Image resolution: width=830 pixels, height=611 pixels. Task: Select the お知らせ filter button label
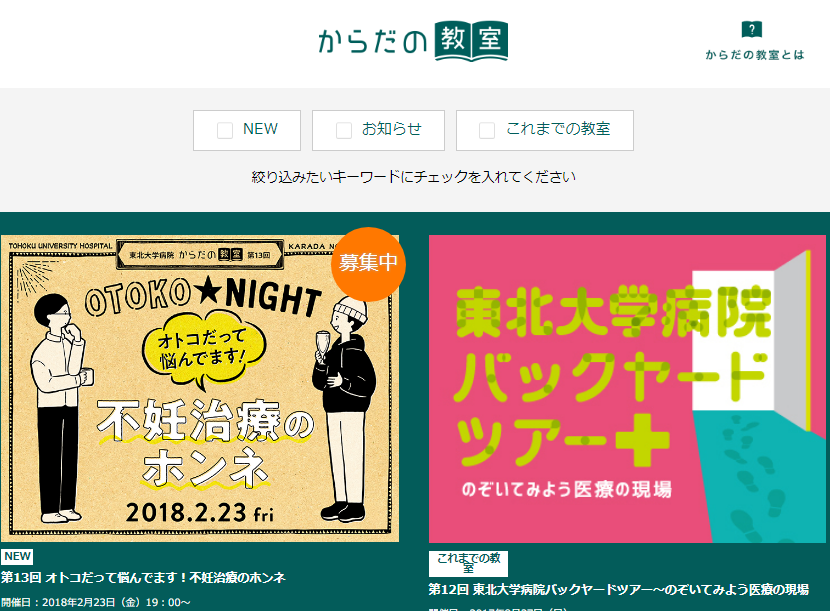click(x=392, y=129)
